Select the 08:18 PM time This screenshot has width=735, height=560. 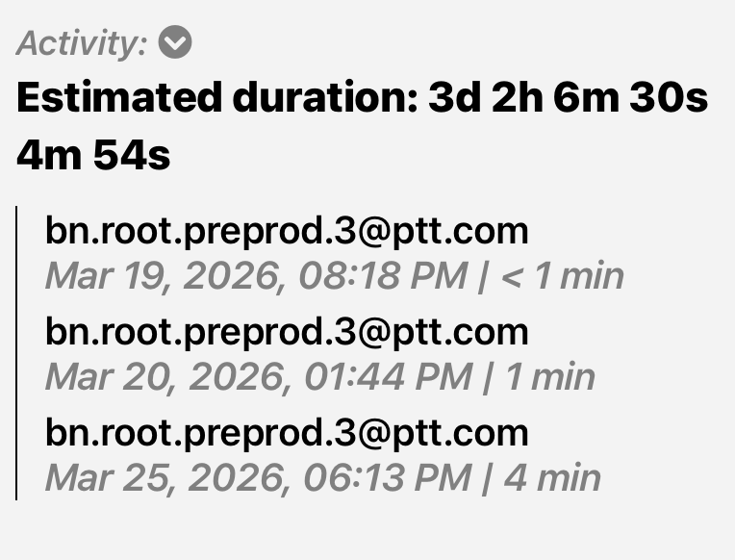pos(385,277)
